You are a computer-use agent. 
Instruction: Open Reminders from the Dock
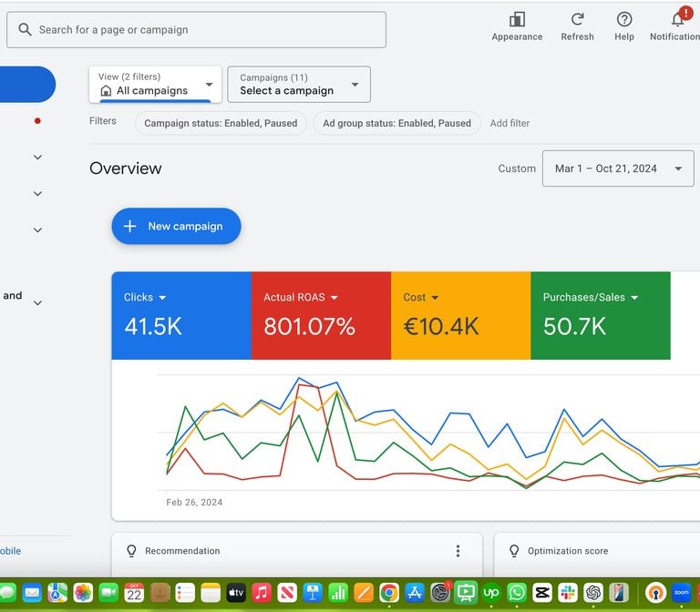(185, 593)
